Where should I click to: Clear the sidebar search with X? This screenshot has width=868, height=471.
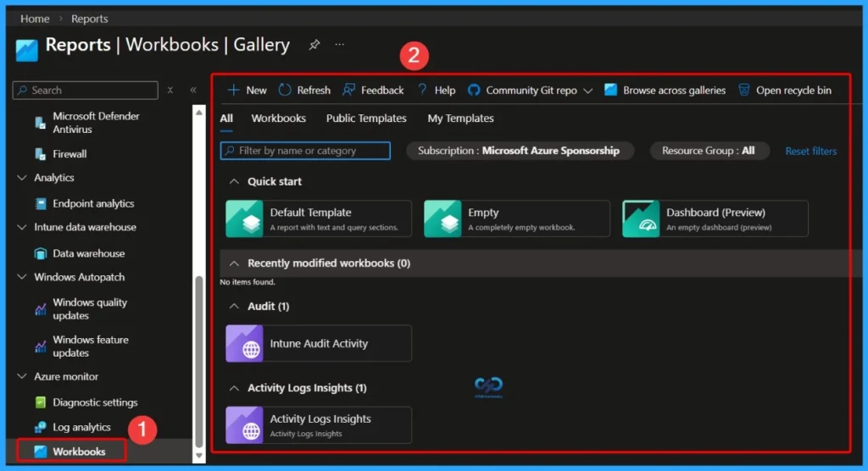(x=170, y=90)
